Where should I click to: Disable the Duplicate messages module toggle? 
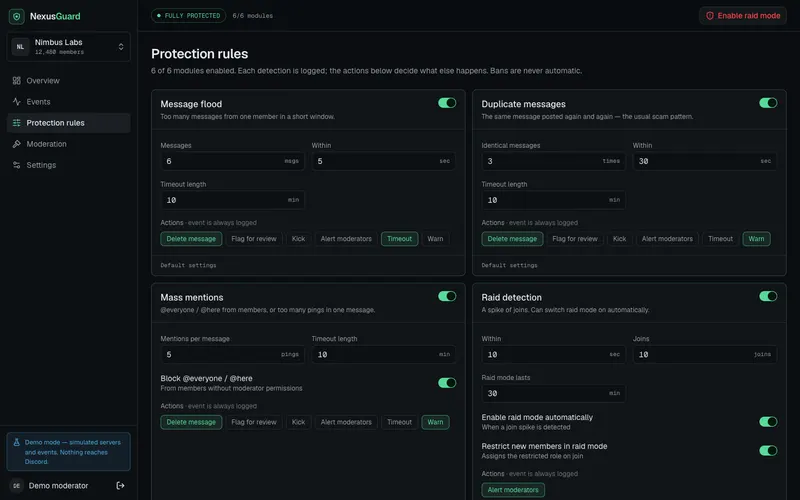pos(768,103)
